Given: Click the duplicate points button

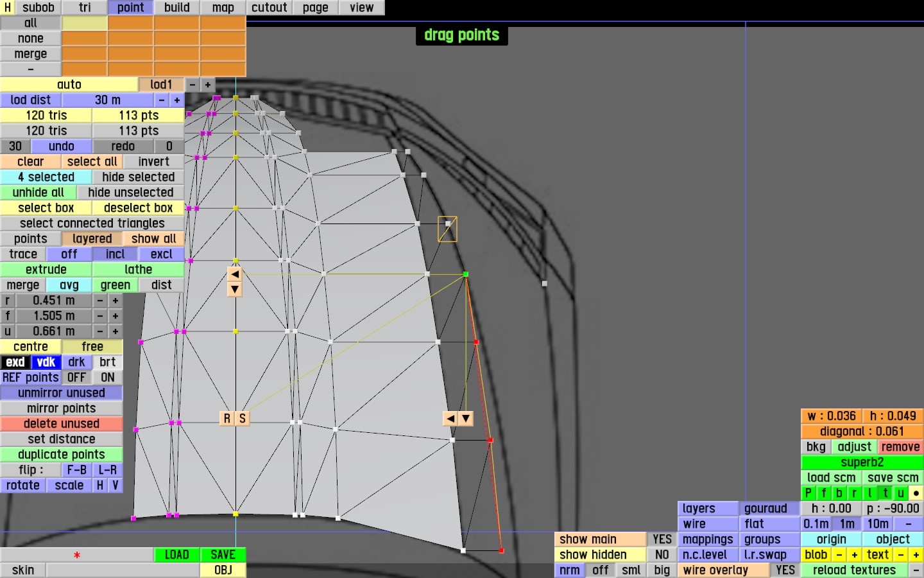Looking at the screenshot, I should [62, 455].
